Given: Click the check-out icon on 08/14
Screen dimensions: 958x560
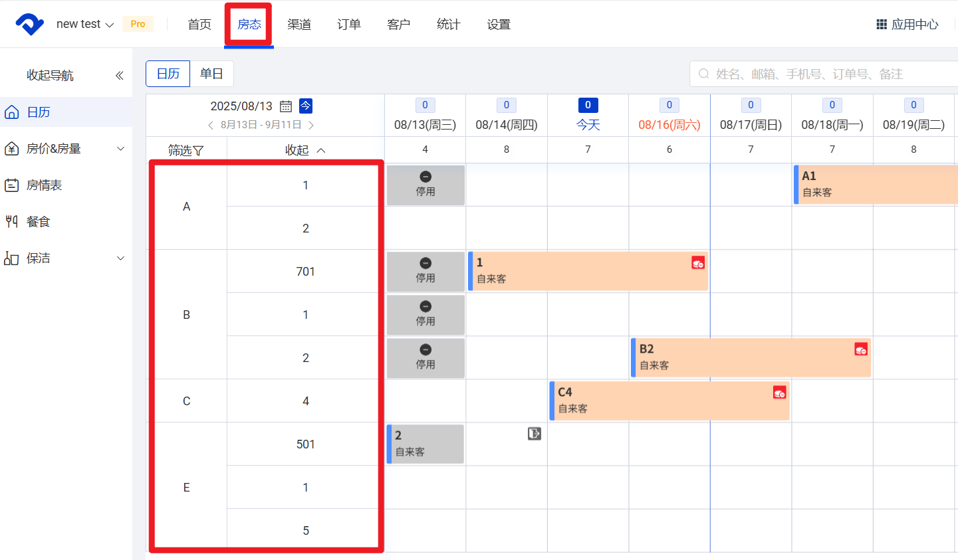Looking at the screenshot, I should [x=535, y=434].
